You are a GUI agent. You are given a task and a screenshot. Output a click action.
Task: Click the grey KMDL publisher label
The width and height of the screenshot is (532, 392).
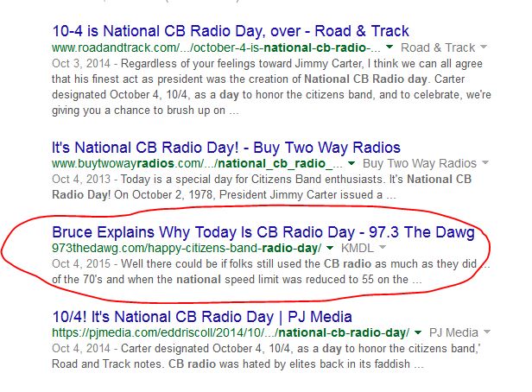coord(354,249)
